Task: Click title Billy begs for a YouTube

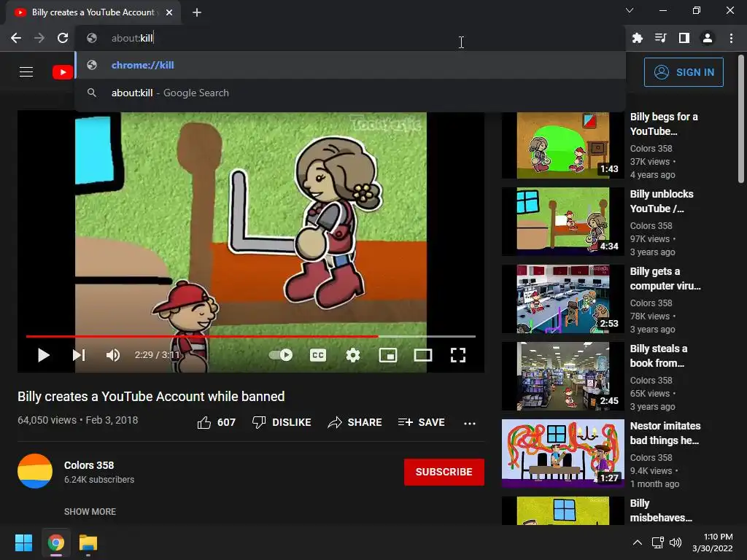Action: click(x=664, y=124)
